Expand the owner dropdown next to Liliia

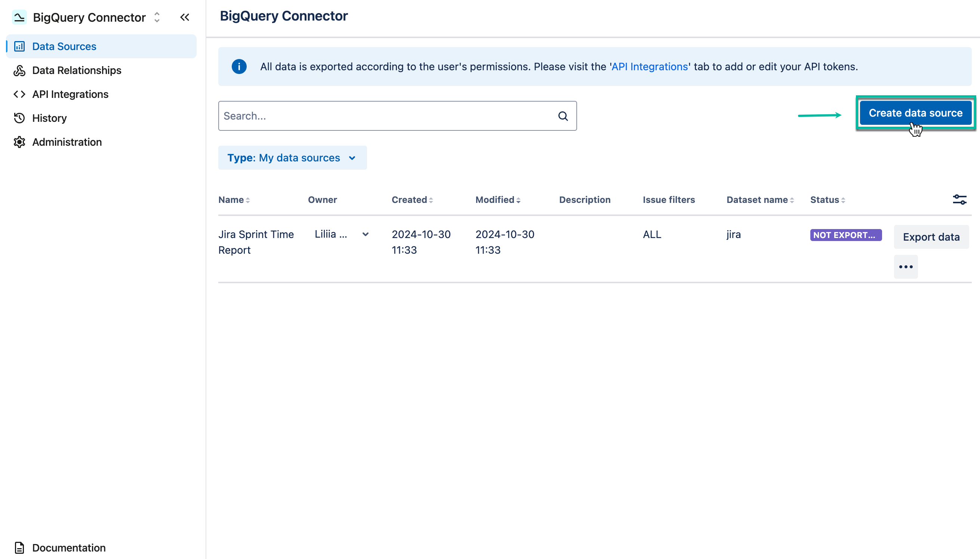(365, 234)
